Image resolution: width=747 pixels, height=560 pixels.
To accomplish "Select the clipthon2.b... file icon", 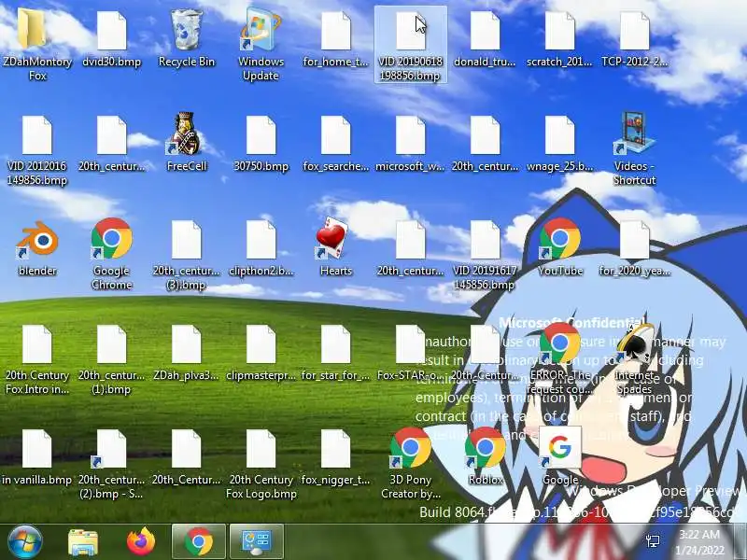I will pos(261,248).
